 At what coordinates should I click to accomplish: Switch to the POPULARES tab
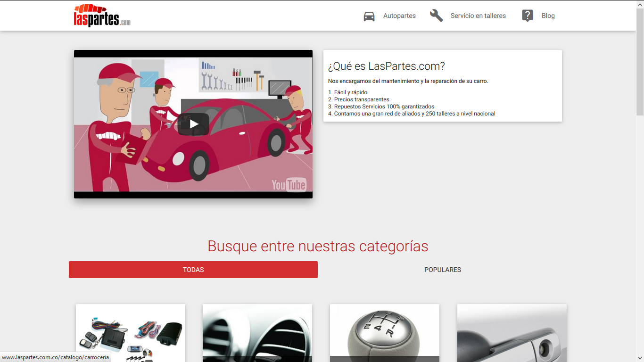443,270
